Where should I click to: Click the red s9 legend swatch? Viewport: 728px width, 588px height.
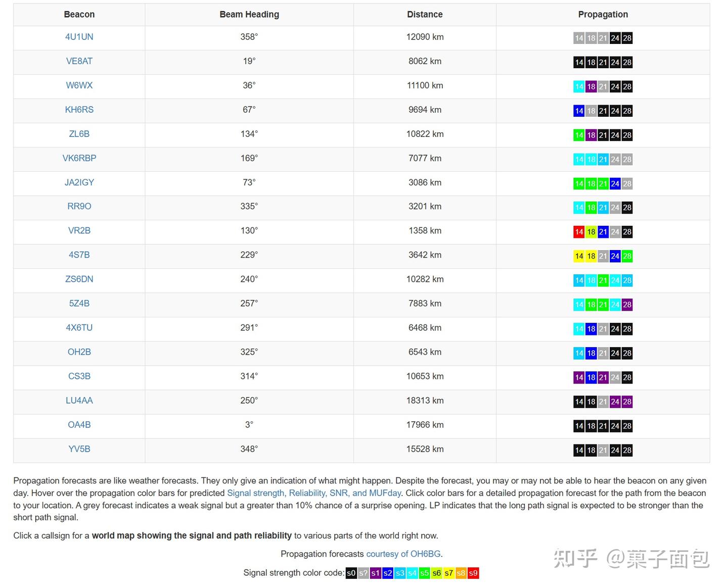point(473,573)
